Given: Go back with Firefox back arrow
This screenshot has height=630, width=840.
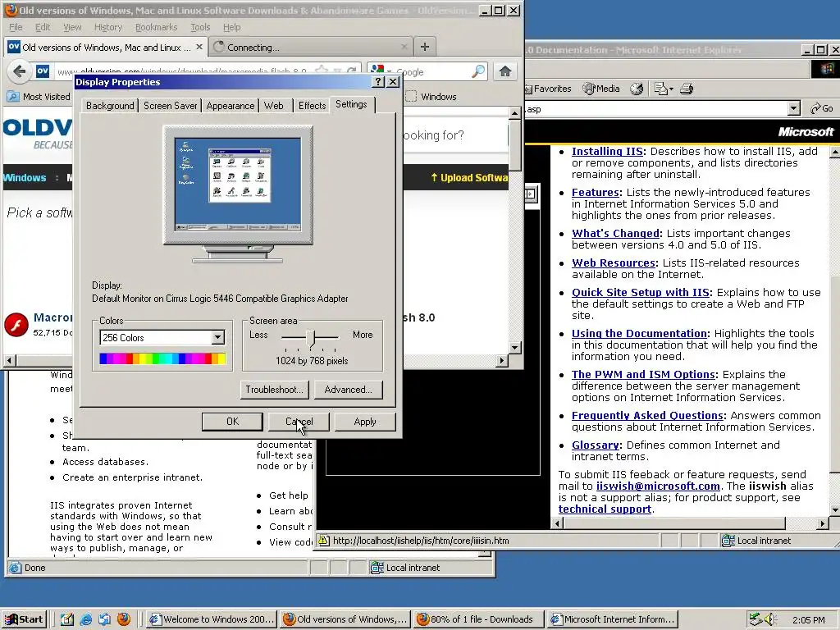Looking at the screenshot, I should [20, 71].
